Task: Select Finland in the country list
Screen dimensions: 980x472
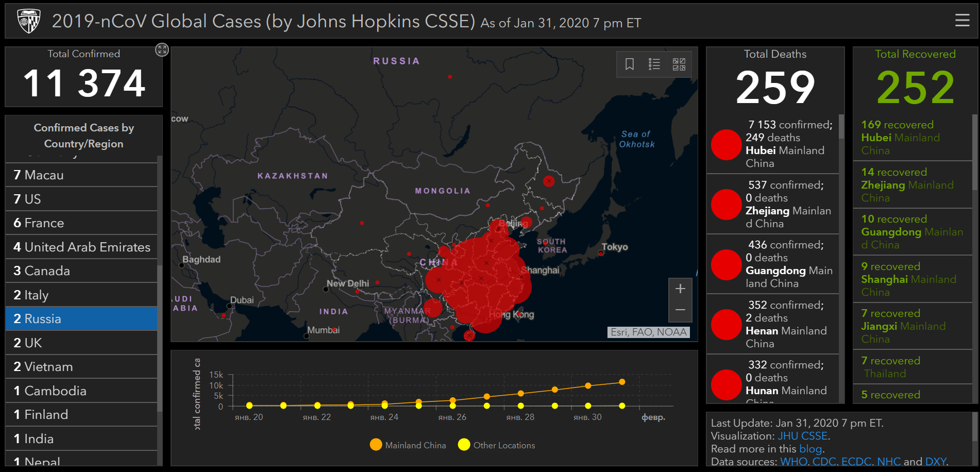Action: (81, 415)
